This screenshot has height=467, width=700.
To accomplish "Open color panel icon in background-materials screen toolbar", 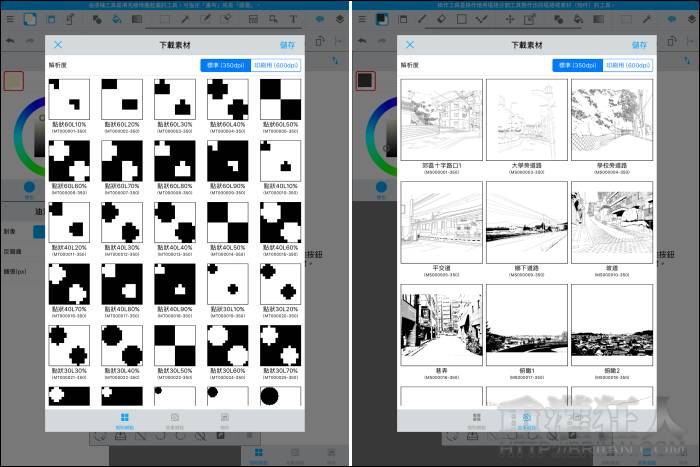I will [382, 19].
